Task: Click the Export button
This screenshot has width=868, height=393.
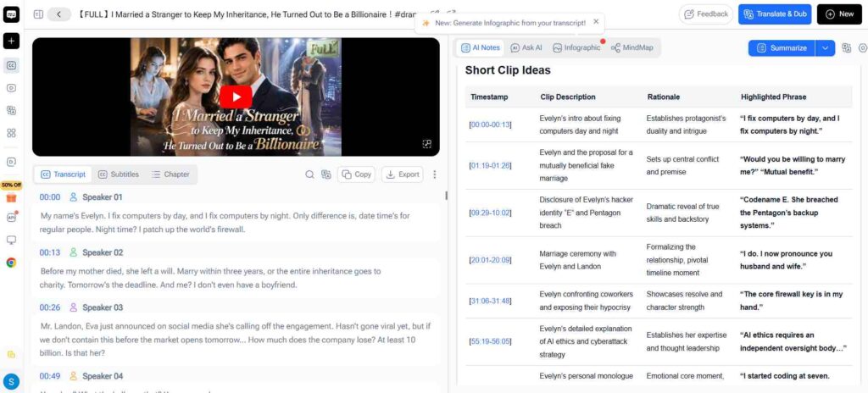Action: 403,174
